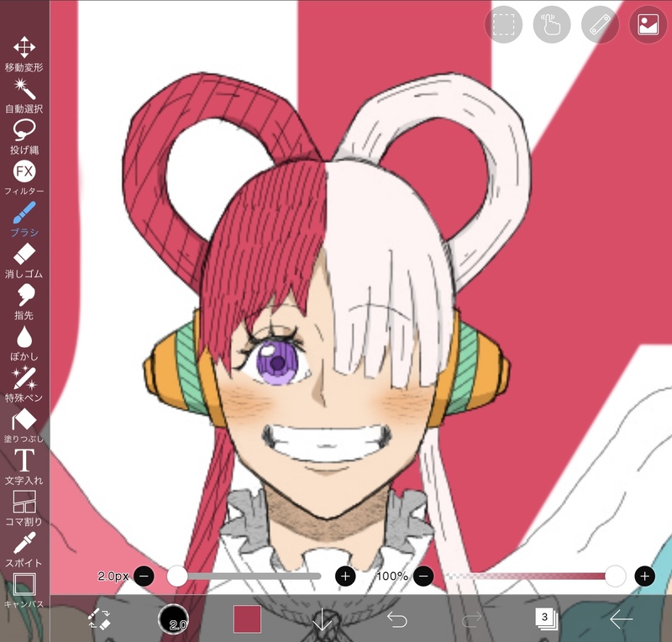The height and width of the screenshot is (642, 672).
Task: Undo the last stroke
Action: pyautogui.click(x=396, y=618)
